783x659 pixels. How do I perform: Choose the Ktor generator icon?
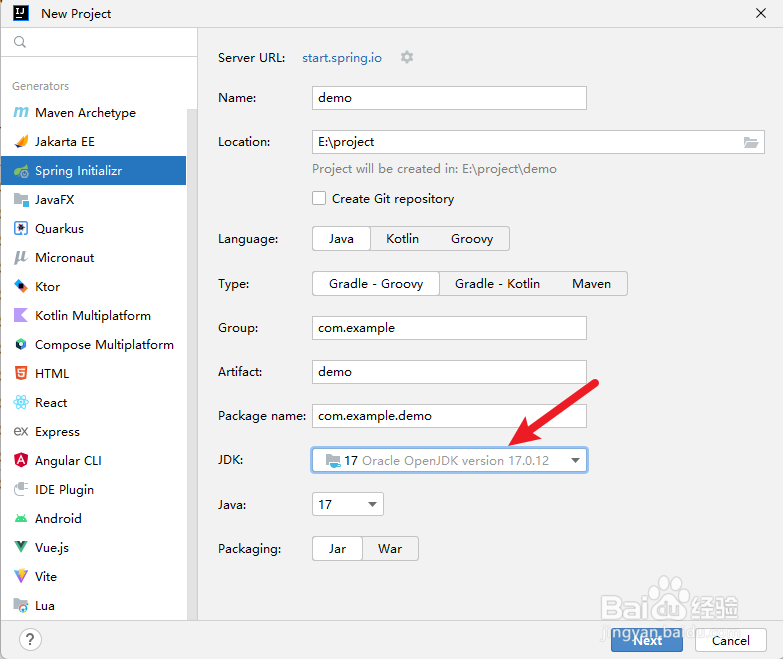click(21, 287)
